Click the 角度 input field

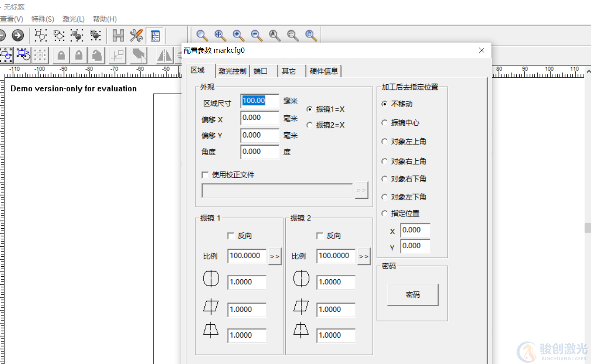pos(260,152)
